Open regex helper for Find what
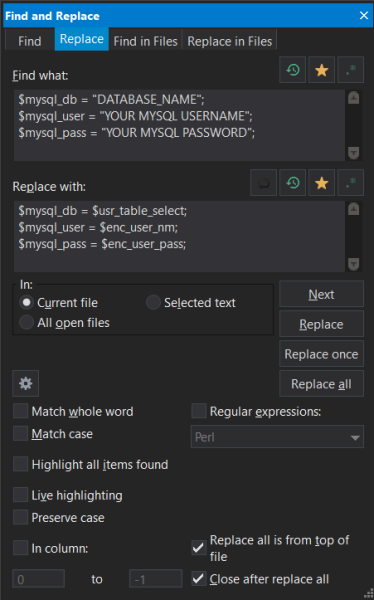This screenshot has width=374, height=600. pyautogui.click(x=350, y=70)
